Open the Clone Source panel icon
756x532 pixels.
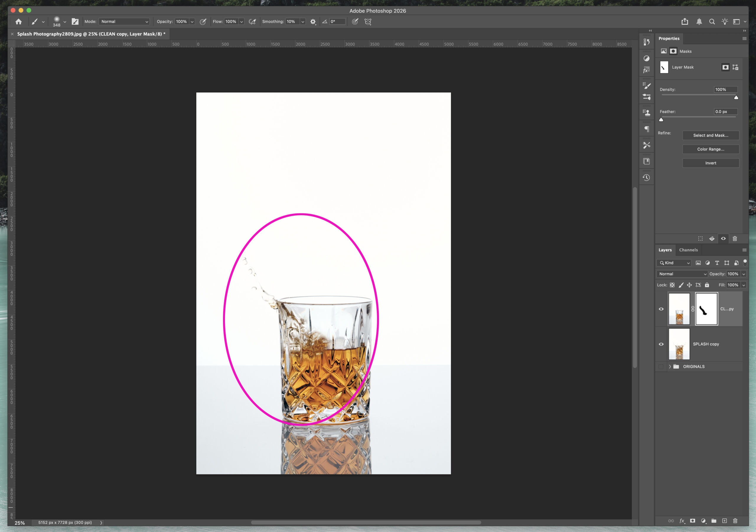click(x=646, y=112)
